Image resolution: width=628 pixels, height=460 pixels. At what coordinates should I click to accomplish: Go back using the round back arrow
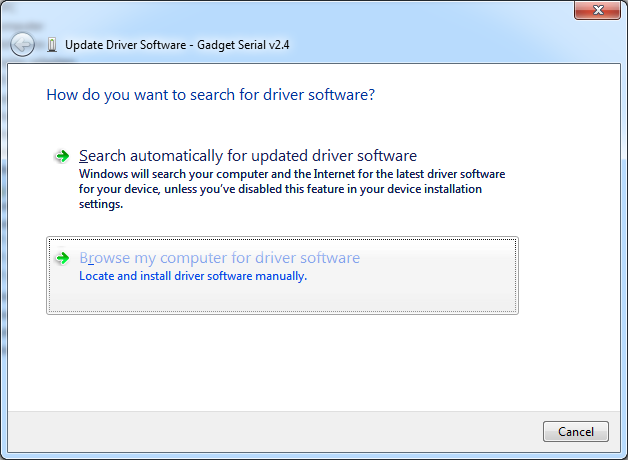(x=22, y=44)
